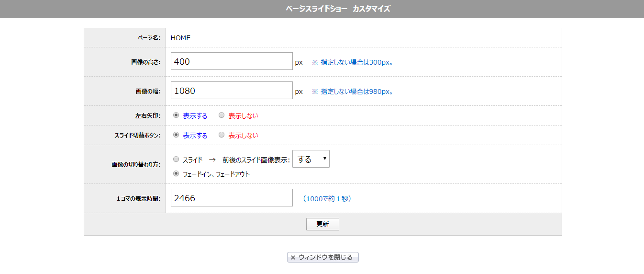Select the スライド transition radio button
Viewport: 644px width, 274px height.
pyautogui.click(x=176, y=160)
